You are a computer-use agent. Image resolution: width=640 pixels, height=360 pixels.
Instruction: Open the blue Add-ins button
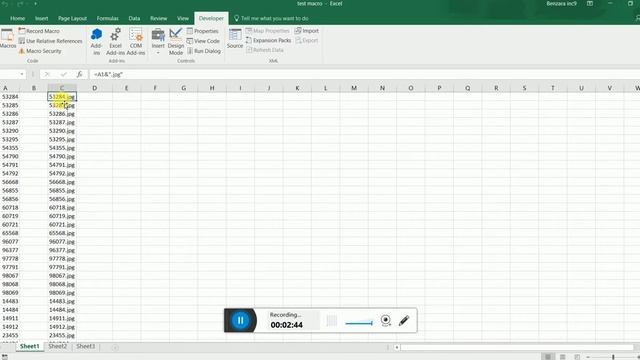coord(96,41)
